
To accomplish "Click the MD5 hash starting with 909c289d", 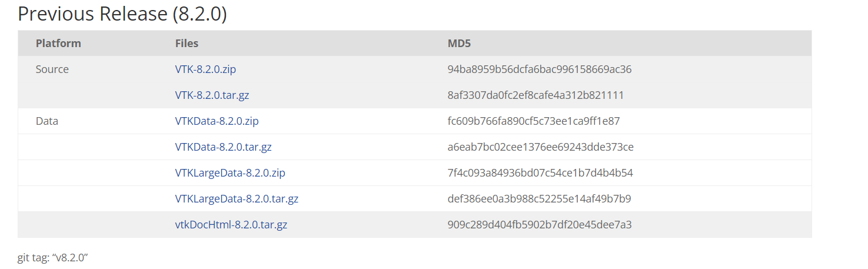I will (x=540, y=225).
